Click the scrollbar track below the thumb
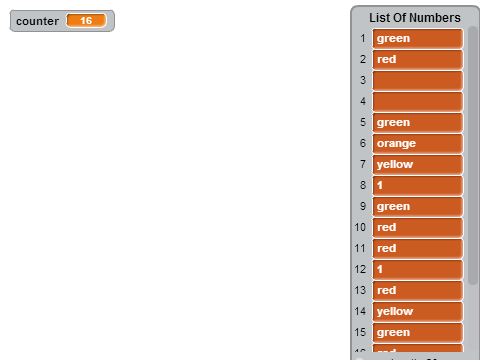 [473, 318]
